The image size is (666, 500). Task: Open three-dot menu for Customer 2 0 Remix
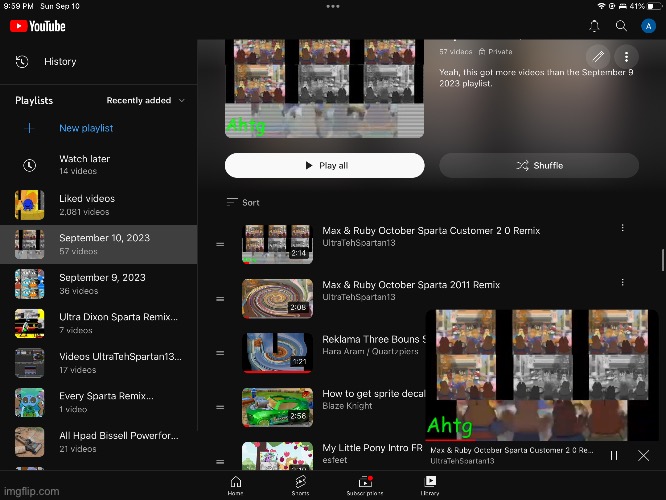click(622, 228)
